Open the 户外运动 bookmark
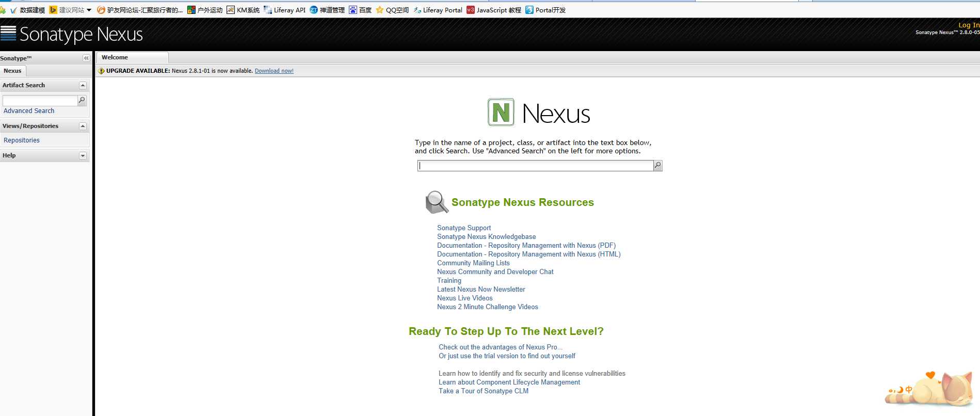The height and width of the screenshot is (416, 980). pyautogui.click(x=205, y=10)
